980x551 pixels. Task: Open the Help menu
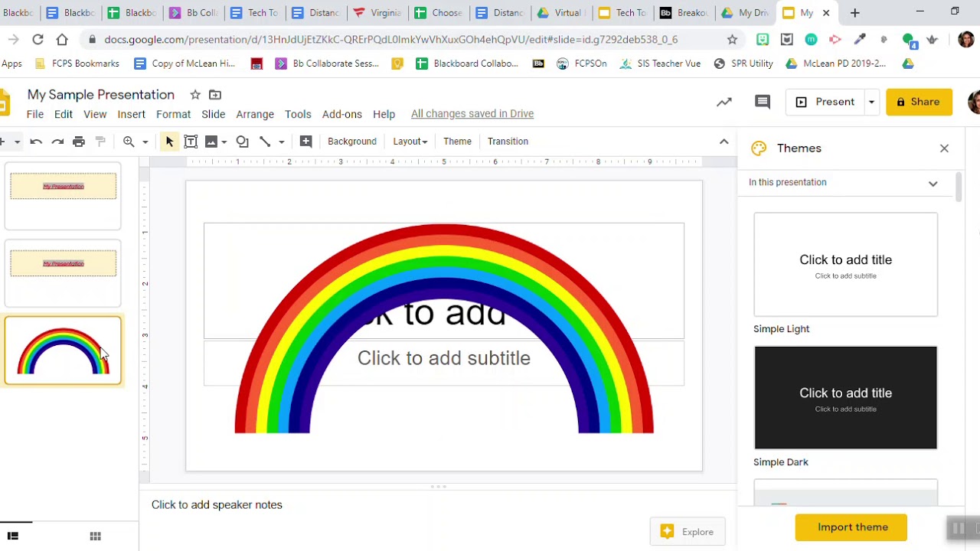tap(384, 114)
